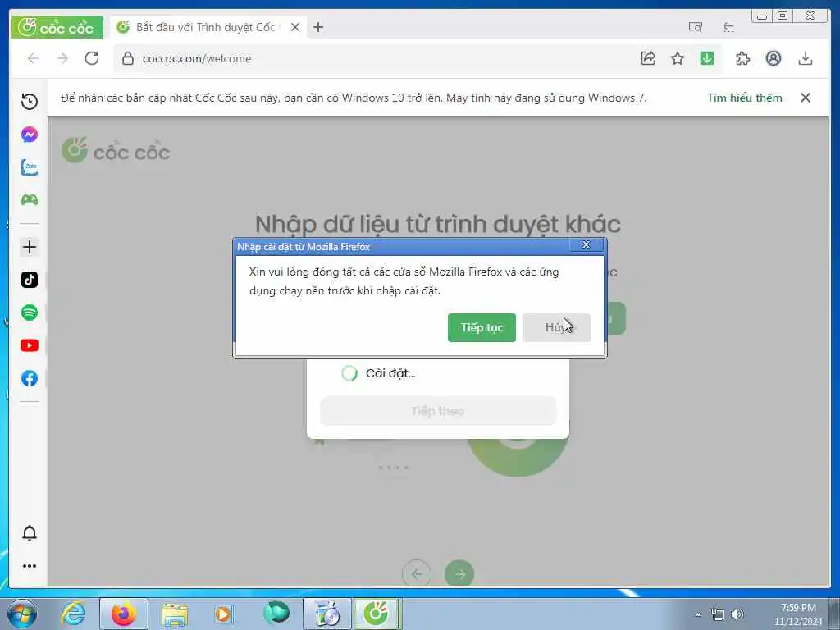Image resolution: width=840 pixels, height=630 pixels.
Task: Dismiss the Windows 10 update info bar
Action: point(806,98)
